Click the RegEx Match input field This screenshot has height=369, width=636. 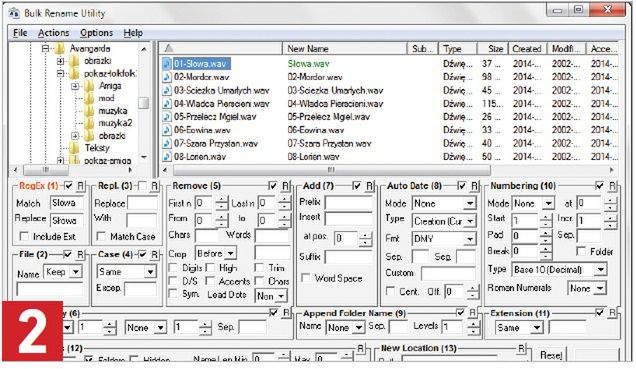pyautogui.click(x=67, y=203)
